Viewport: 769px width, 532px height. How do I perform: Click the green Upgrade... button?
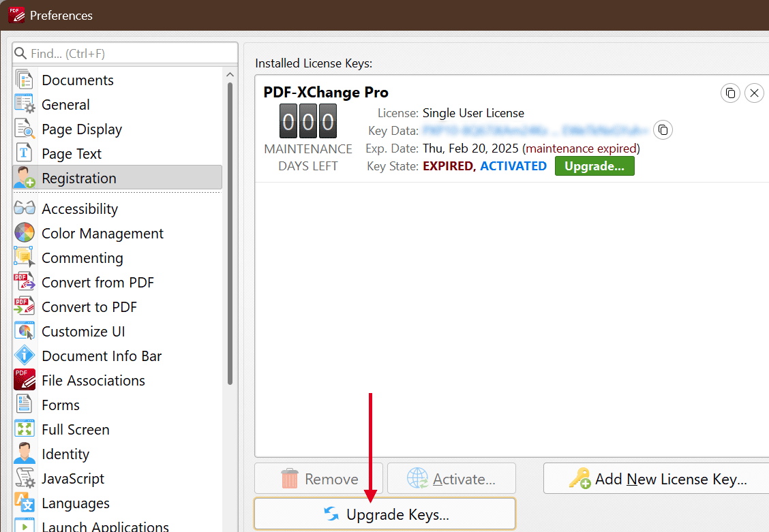pos(594,166)
